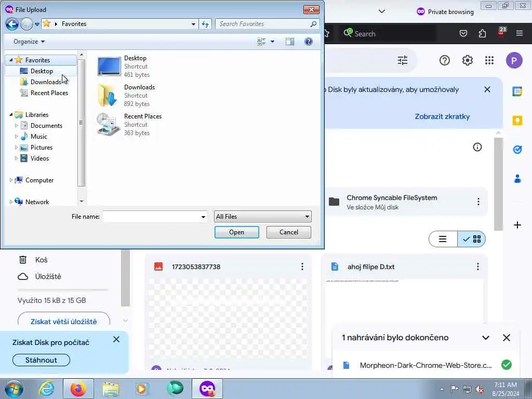Click the Stáhnout button
This screenshot has height=399, width=532.
click(41, 360)
